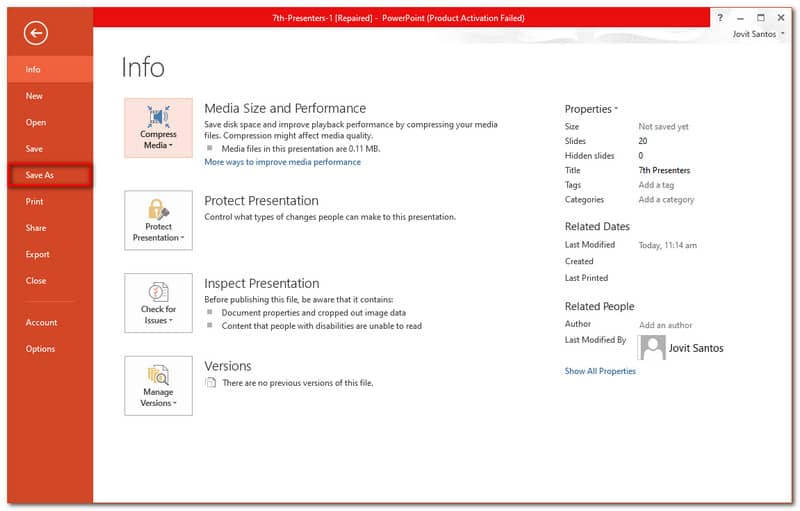Click the Help question mark icon

[x=720, y=18]
